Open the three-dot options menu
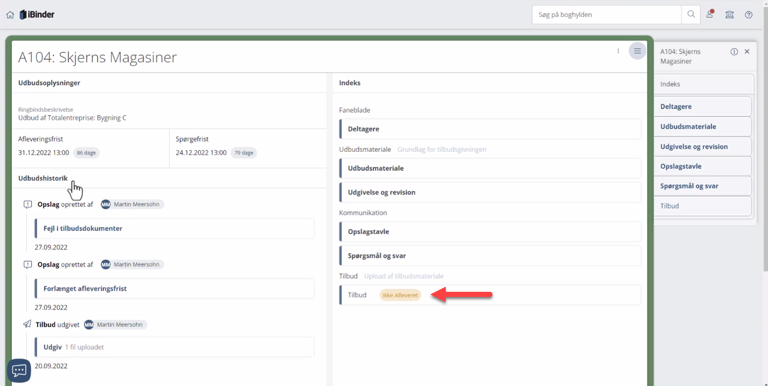 618,51
